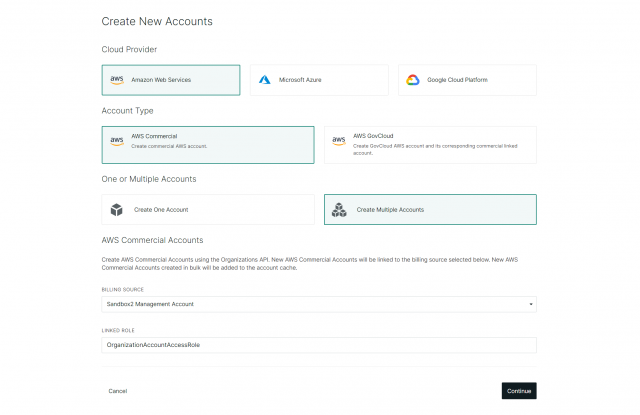The image size is (640, 415).
Task: Click the Billing Source dropdown arrow
Action: pyautogui.click(x=529, y=303)
